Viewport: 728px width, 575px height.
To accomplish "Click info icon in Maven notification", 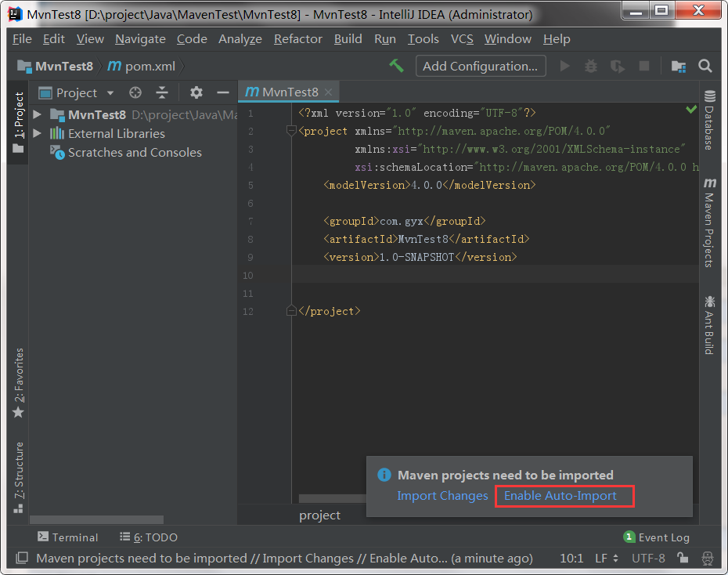I will 384,475.
